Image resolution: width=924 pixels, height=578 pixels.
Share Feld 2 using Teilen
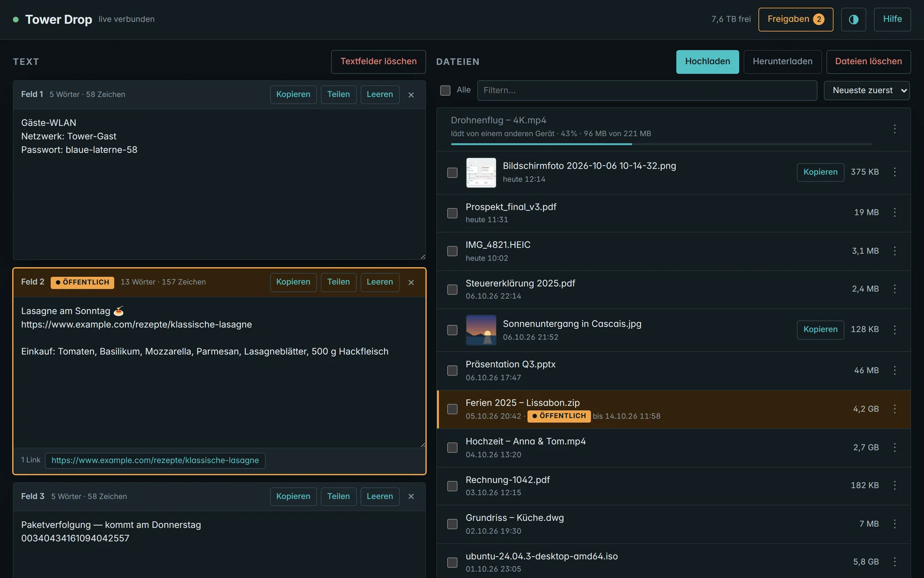click(339, 282)
